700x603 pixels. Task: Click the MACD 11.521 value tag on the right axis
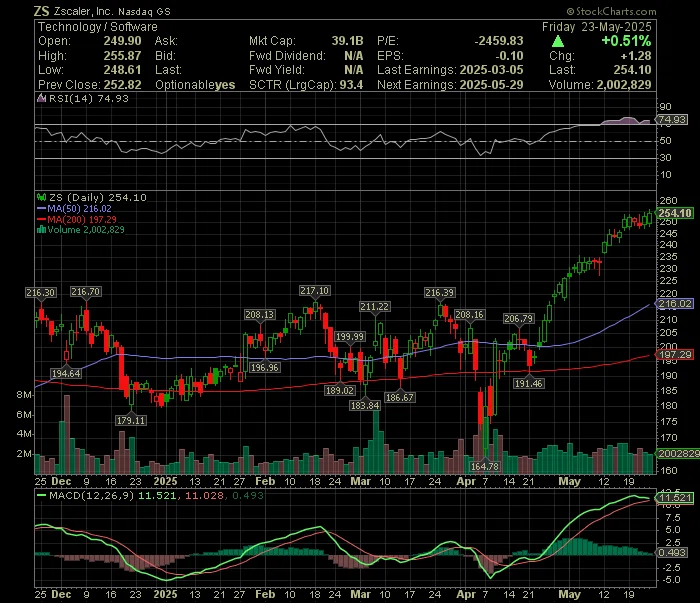[x=675, y=498]
